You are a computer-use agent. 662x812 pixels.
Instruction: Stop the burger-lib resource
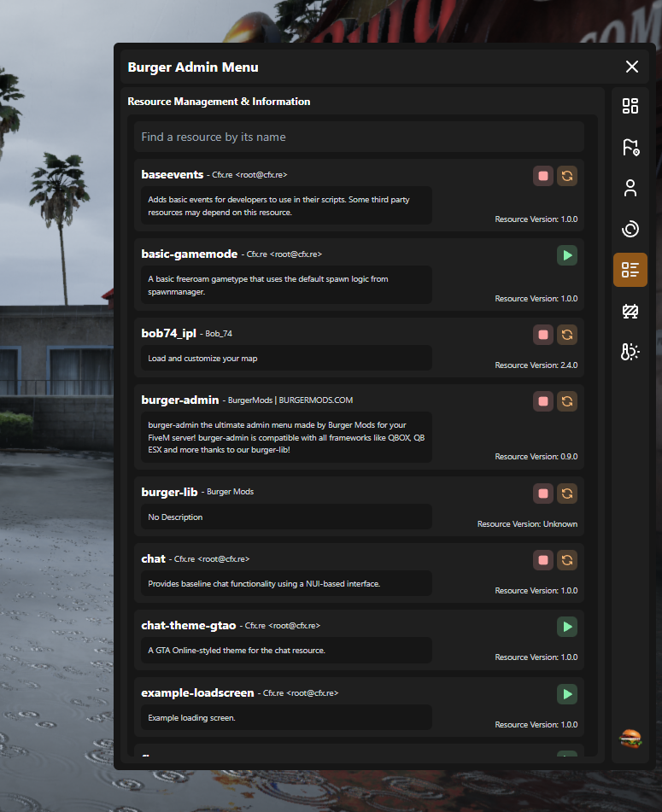[x=543, y=494]
